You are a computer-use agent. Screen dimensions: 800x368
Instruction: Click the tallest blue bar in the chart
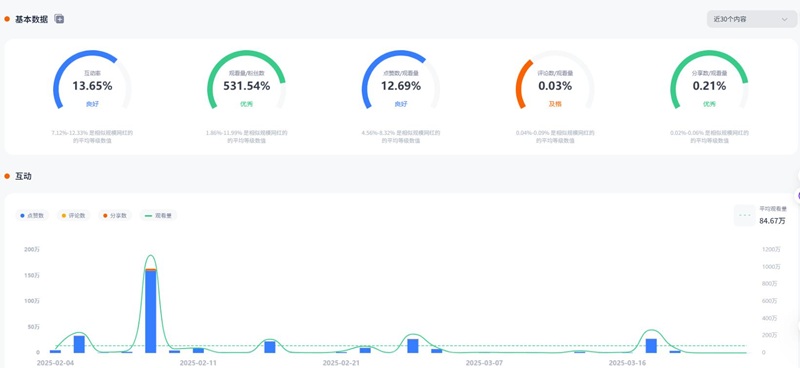(x=151, y=311)
